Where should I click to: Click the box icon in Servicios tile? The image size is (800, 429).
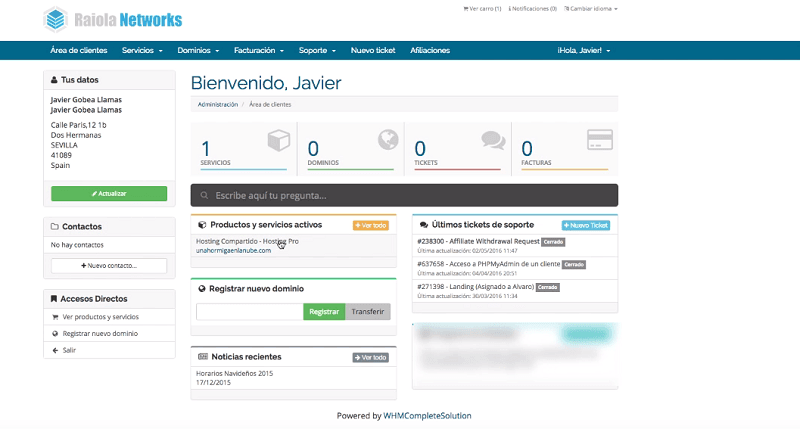click(x=279, y=140)
